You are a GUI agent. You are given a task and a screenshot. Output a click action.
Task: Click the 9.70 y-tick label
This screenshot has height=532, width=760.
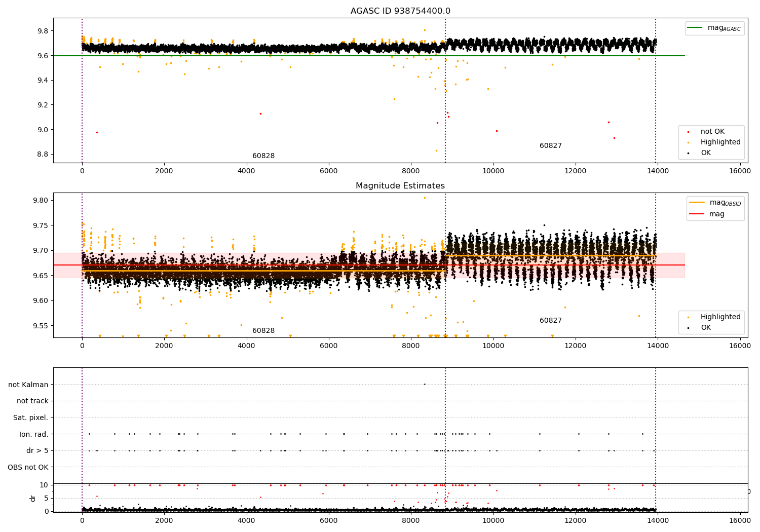40,251
